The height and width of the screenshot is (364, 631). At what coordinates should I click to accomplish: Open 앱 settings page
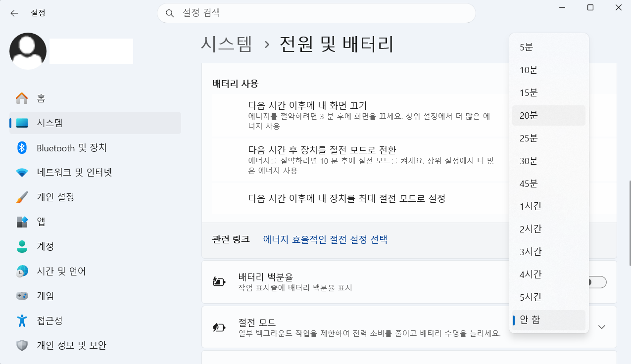pyautogui.click(x=95, y=222)
